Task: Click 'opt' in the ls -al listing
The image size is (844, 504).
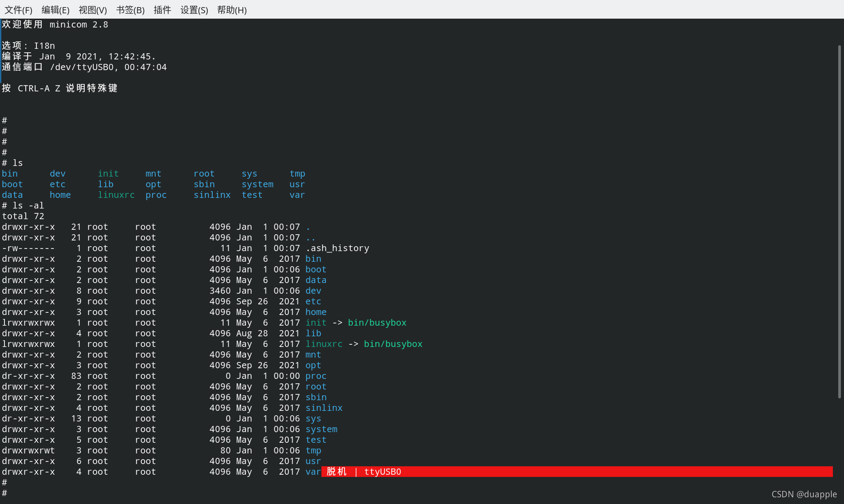Action: pos(313,365)
